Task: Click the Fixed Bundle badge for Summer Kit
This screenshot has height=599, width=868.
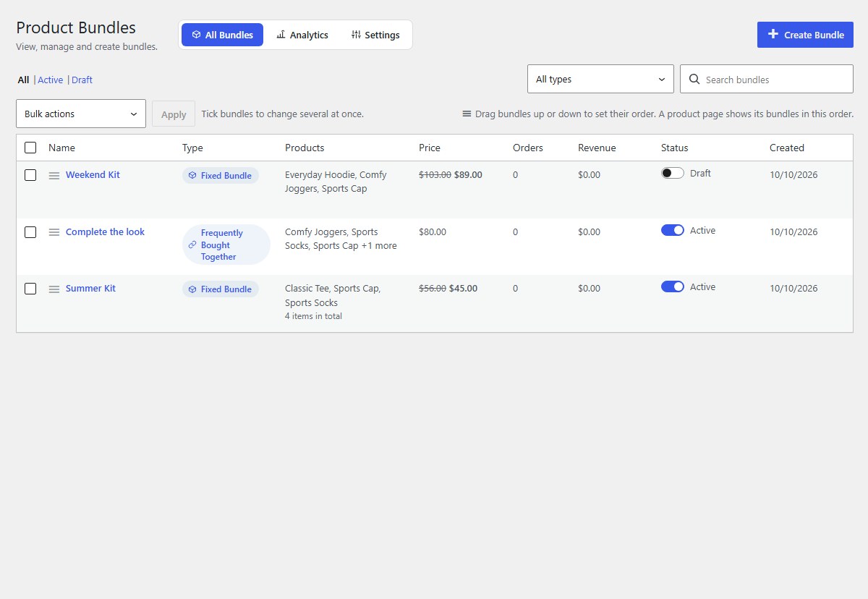Action: 221,289
